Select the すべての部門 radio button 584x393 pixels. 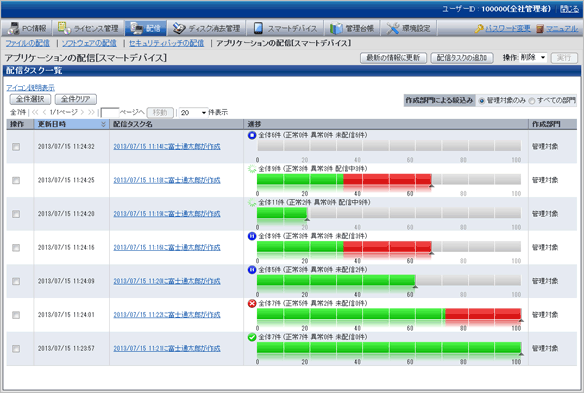532,101
